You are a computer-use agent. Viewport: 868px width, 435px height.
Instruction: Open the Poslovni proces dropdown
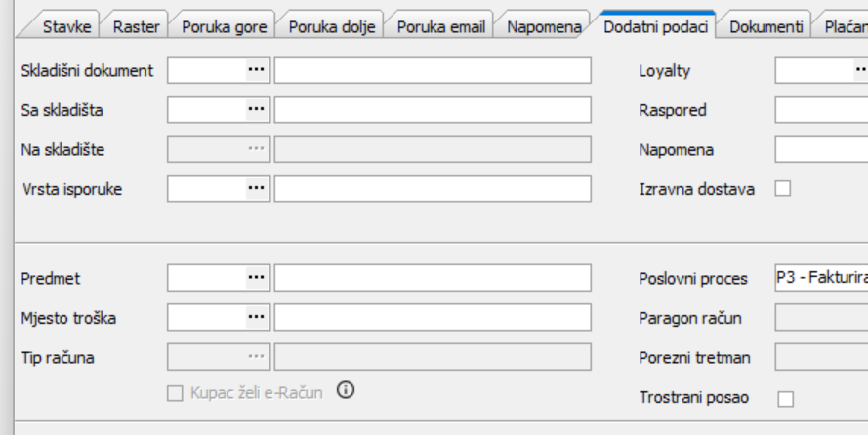821,278
